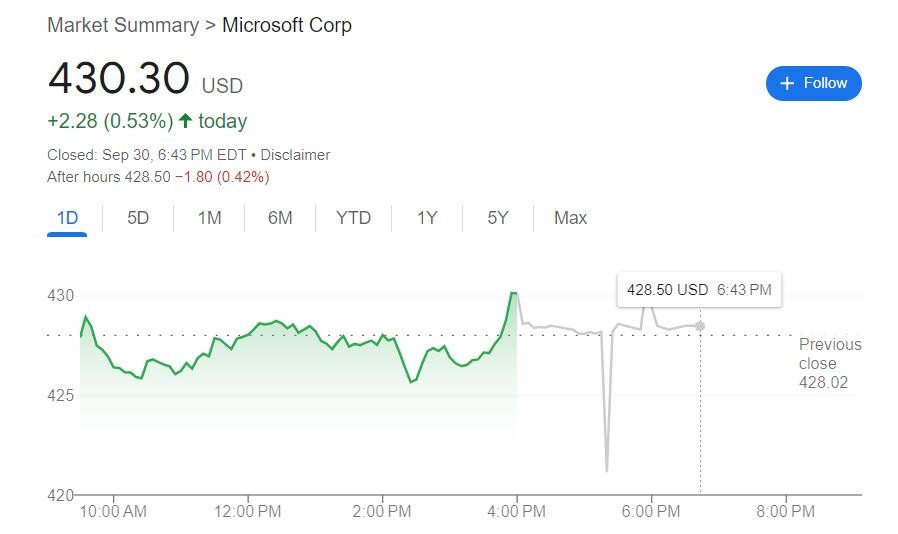This screenshot has width=898, height=534.
Task: Click the Disclaimer link
Action: (295, 155)
